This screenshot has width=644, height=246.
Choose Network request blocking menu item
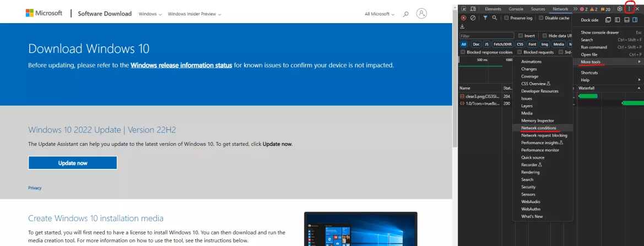tap(543, 135)
